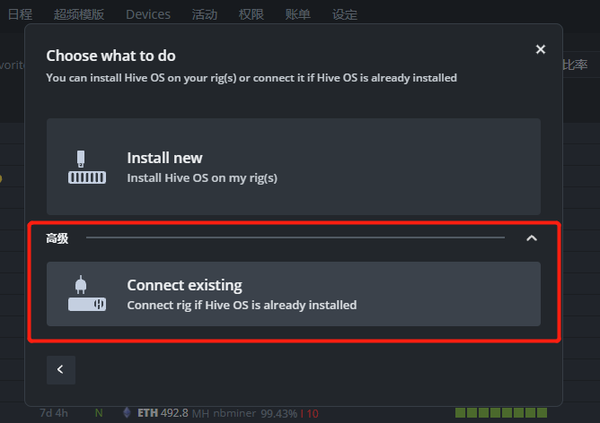Close the Choose what to do dialog
This screenshot has width=600, height=423.
click(x=540, y=49)
